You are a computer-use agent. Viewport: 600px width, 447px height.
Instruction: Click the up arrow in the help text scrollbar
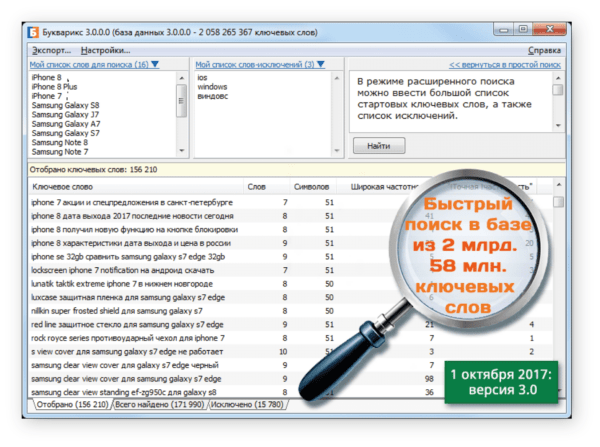[x=558, y=78]
